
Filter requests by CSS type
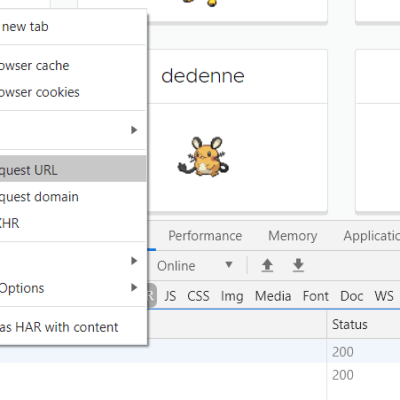click(x=198, y=296)
